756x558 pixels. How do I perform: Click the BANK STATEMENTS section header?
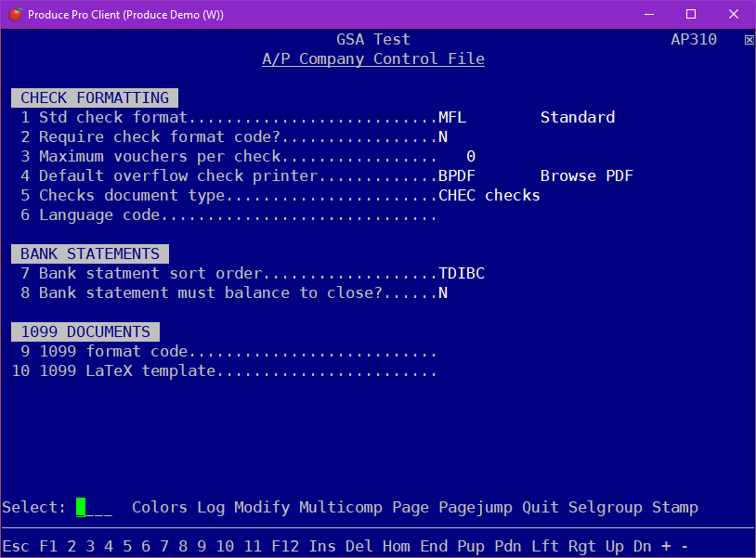(x=90, y=254)
